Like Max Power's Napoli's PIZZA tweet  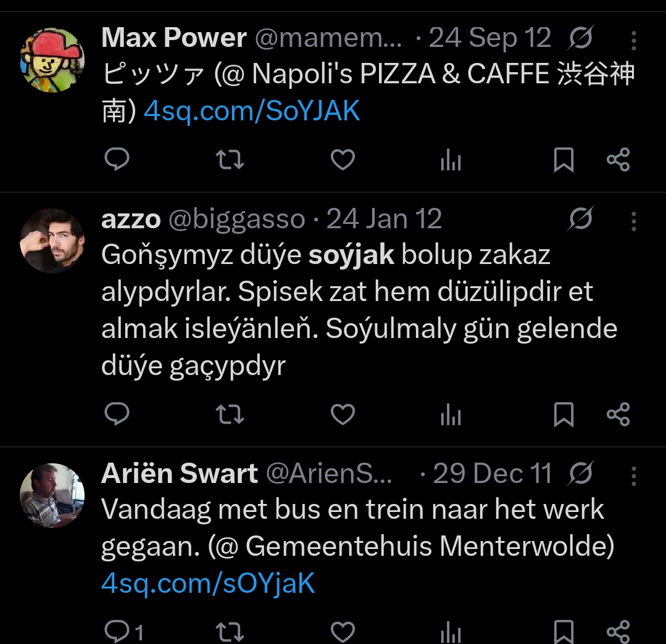pyautogui.click(x=343, y=160)
